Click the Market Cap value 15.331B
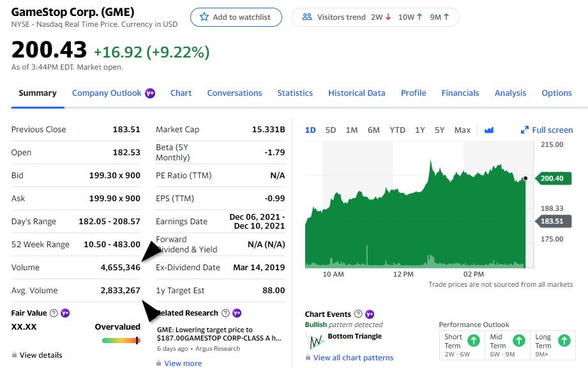 point(269,130)
